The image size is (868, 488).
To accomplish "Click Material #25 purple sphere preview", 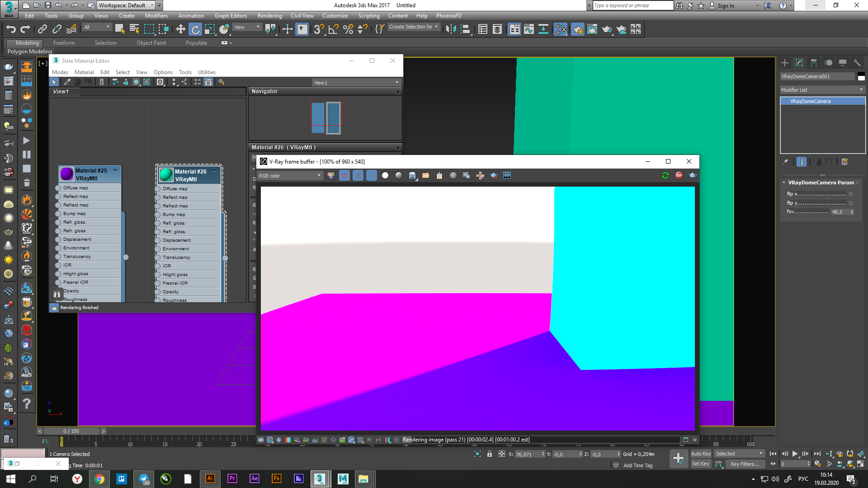I will (x=67, y=174).
